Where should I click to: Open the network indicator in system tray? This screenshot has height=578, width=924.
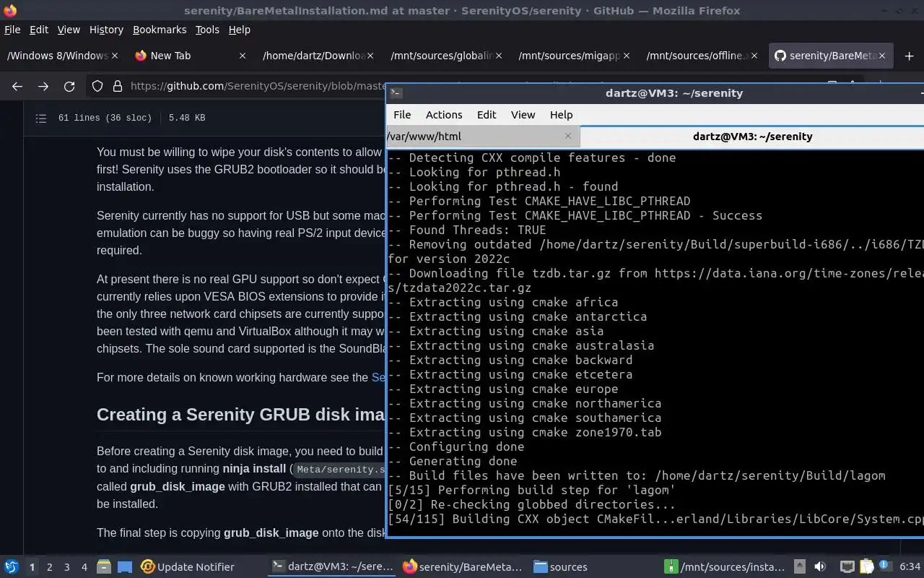pos(847,567)
